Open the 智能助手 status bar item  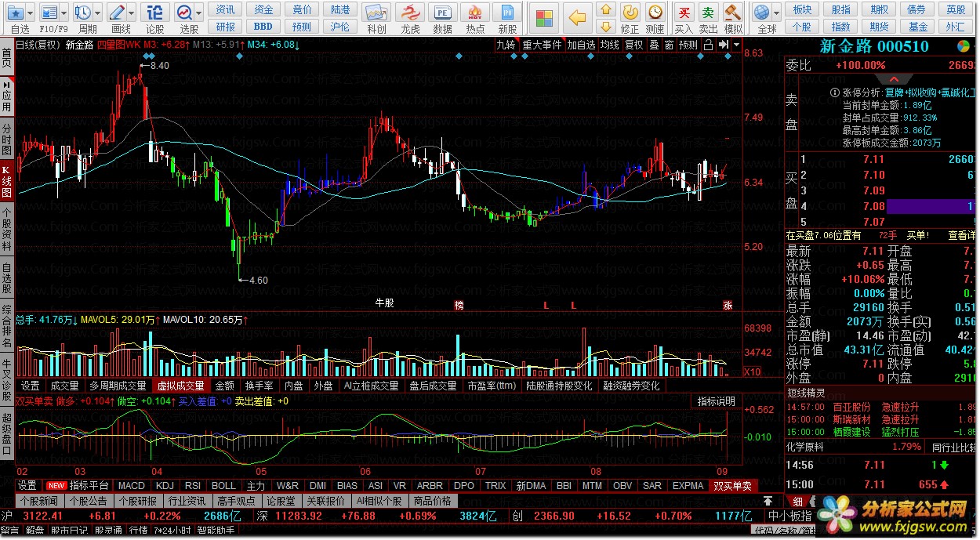pyautogui.click(x=217, y=531)
